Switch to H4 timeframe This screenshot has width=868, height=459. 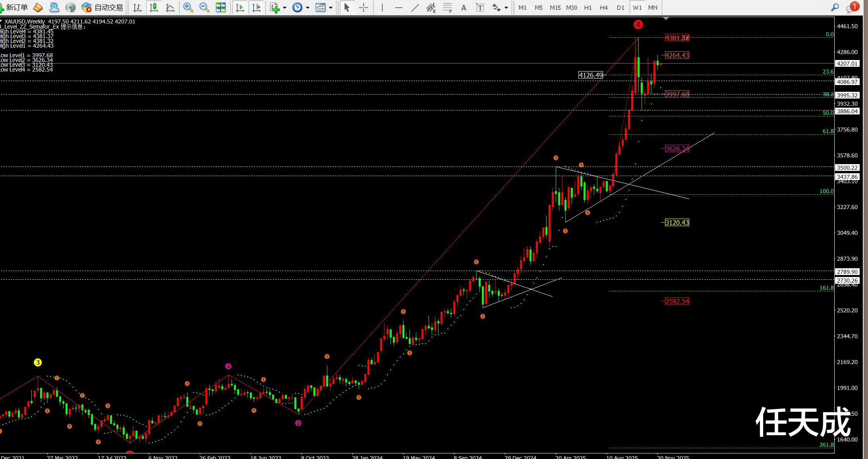tap(603, 8)
